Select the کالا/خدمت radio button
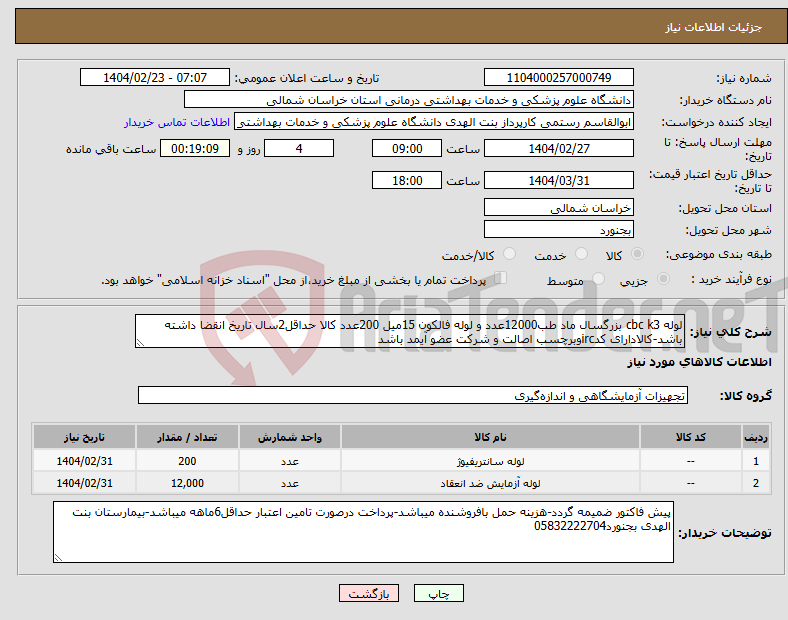The image size is (788, 620). click(510, 254)
